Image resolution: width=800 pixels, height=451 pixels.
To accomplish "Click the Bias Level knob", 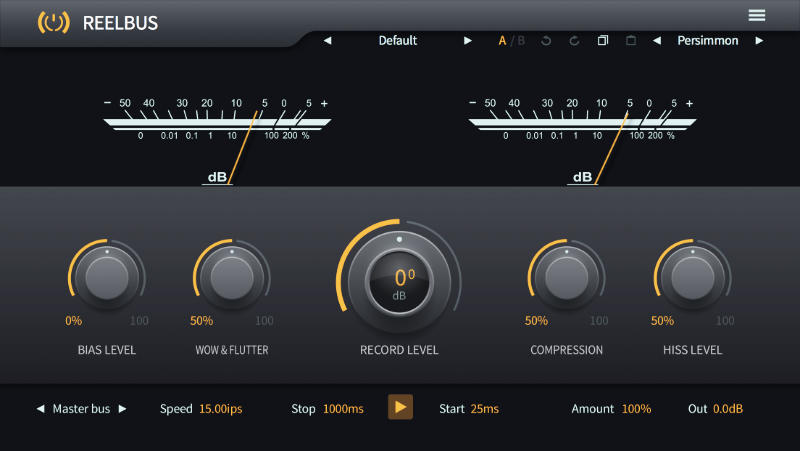I will coord(107,278).
